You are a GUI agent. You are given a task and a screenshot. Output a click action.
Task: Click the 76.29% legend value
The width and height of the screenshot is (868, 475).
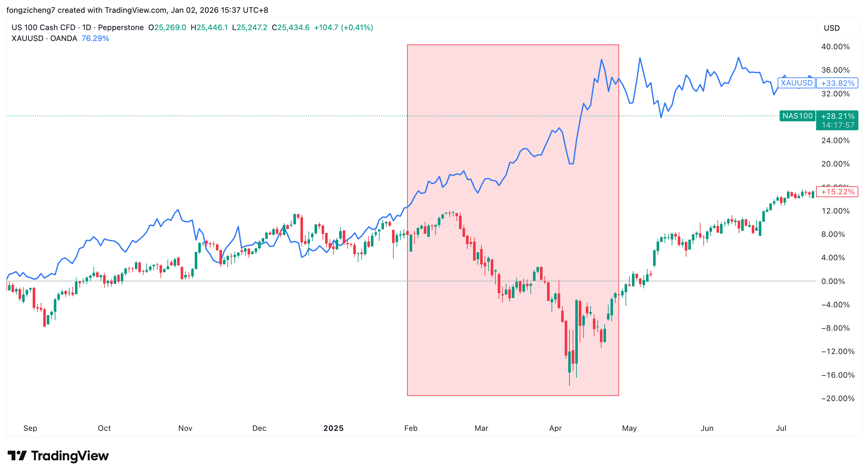click(95, 38)
